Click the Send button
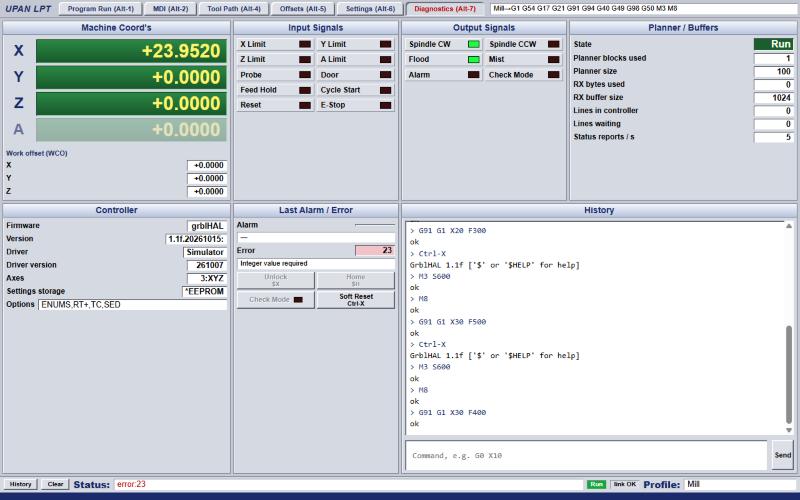This screenshot has height=500, width=800. point(783,455)
